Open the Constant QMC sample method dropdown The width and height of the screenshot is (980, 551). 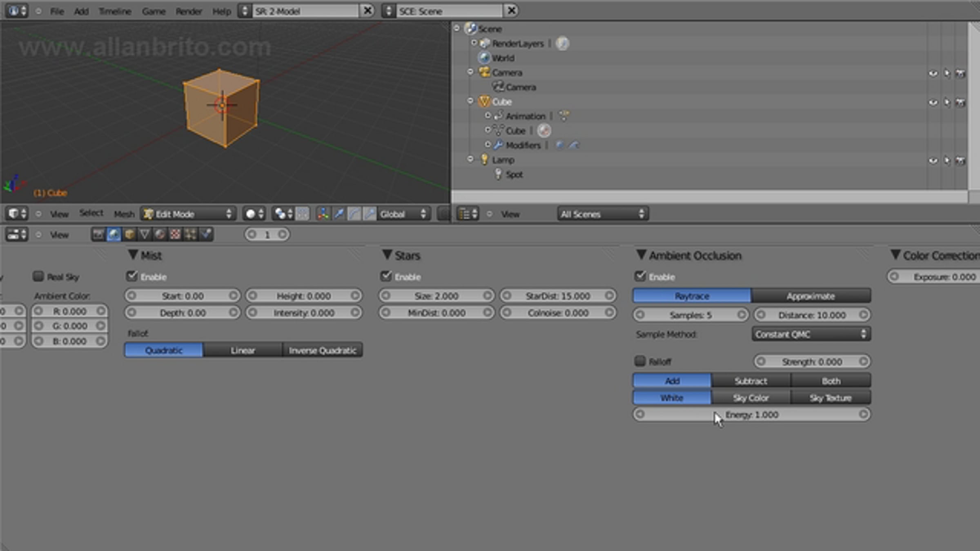click(x=811, y=334)
